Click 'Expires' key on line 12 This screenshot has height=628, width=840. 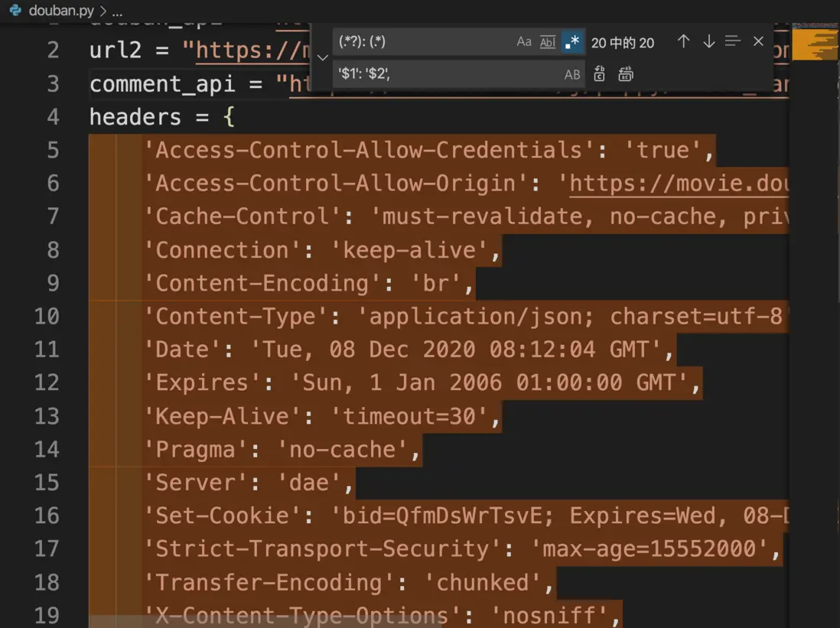pyautogui.click(x=202, y=383)
